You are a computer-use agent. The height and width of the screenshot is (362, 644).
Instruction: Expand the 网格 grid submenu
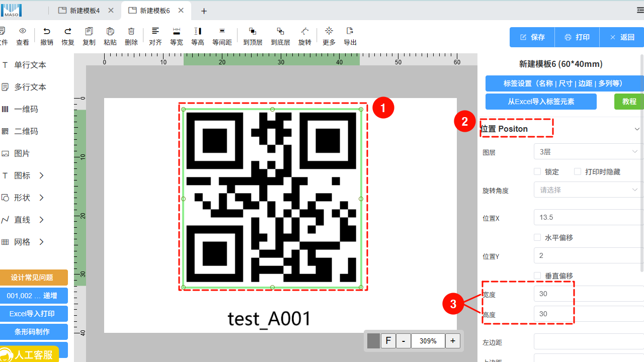[x=42, y=242]
